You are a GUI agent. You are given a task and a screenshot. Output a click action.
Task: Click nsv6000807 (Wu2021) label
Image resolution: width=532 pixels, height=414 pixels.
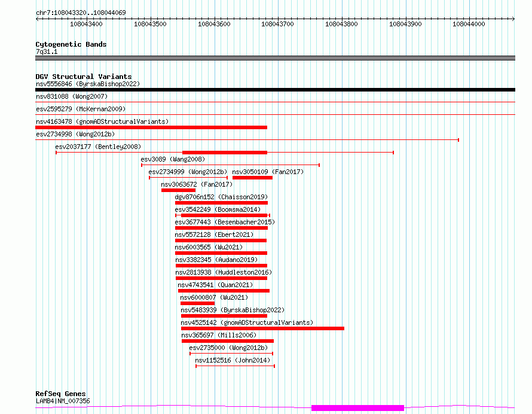[214, 297]
